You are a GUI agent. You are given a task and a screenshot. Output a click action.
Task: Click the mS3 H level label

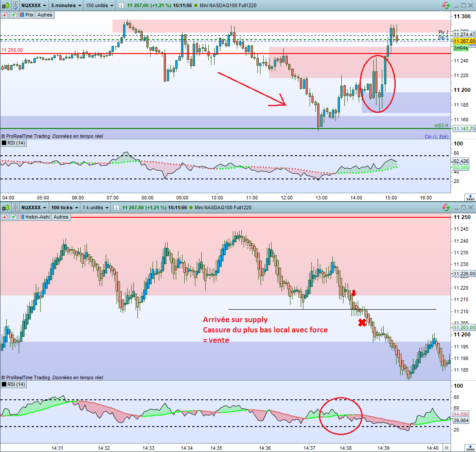pos(441,125)
